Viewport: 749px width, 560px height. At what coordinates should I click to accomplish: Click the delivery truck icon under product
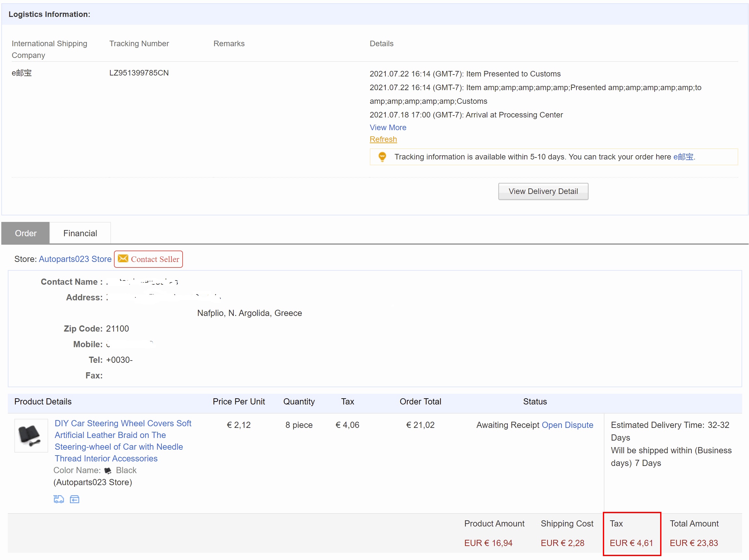pos(59,499)
